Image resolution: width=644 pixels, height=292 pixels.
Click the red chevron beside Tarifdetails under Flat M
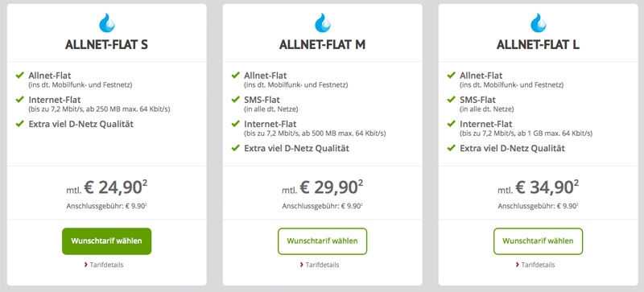pos(301,265)
